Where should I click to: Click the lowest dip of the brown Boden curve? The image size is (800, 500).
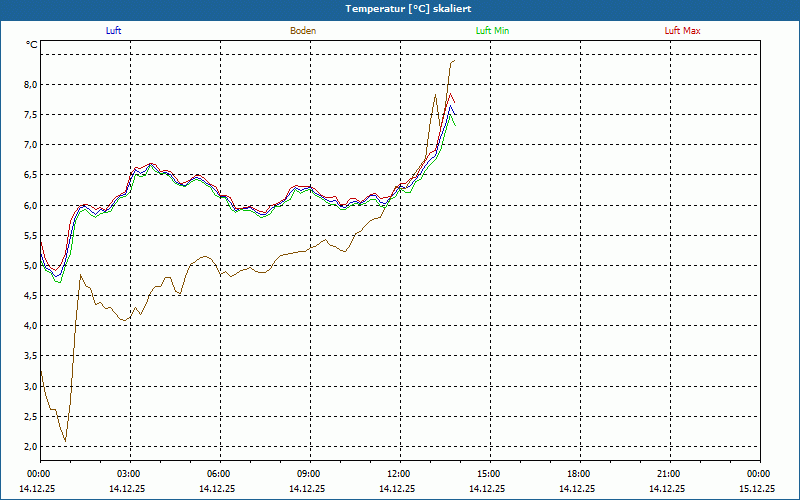click(65, 440)
